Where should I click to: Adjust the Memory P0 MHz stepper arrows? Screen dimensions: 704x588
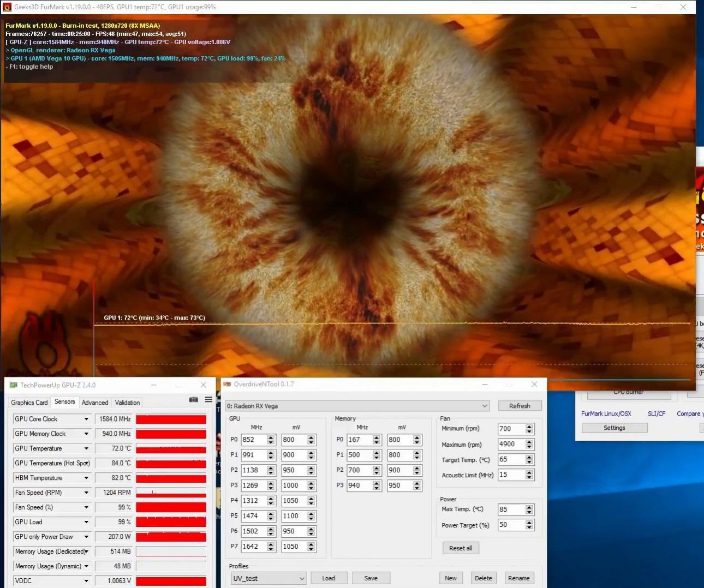click(377, 440)
